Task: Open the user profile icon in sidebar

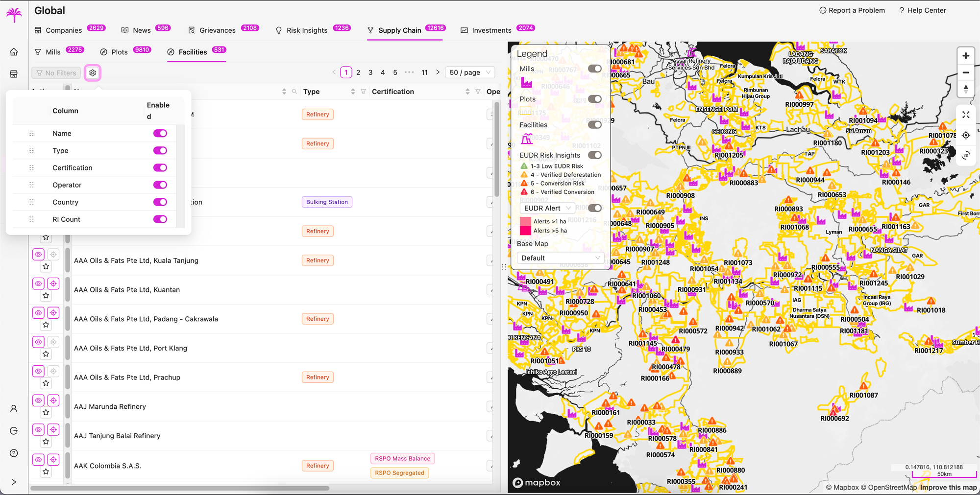Action: pyautogui.click(x=14, y=408)
